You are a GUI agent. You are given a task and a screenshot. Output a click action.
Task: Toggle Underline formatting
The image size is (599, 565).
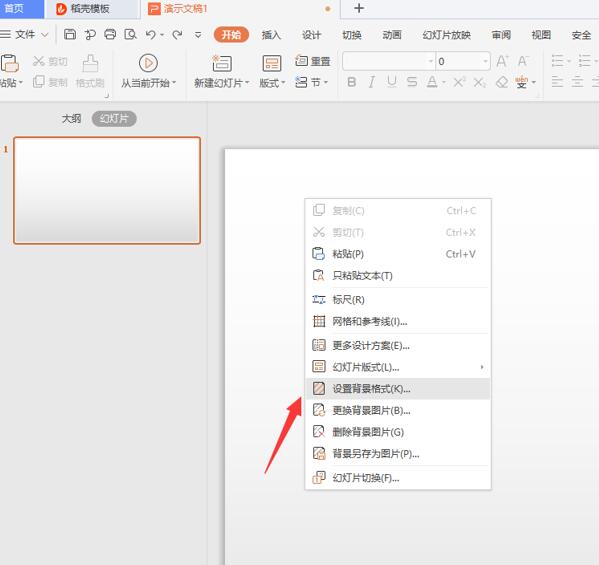tap(392, 82)
